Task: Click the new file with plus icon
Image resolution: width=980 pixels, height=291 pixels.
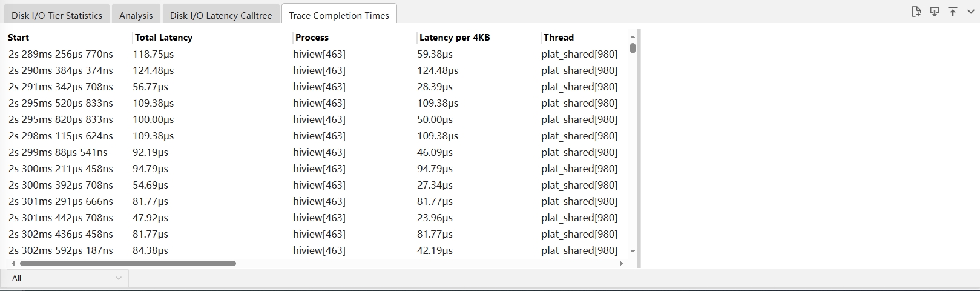Action: coord(916,12)
